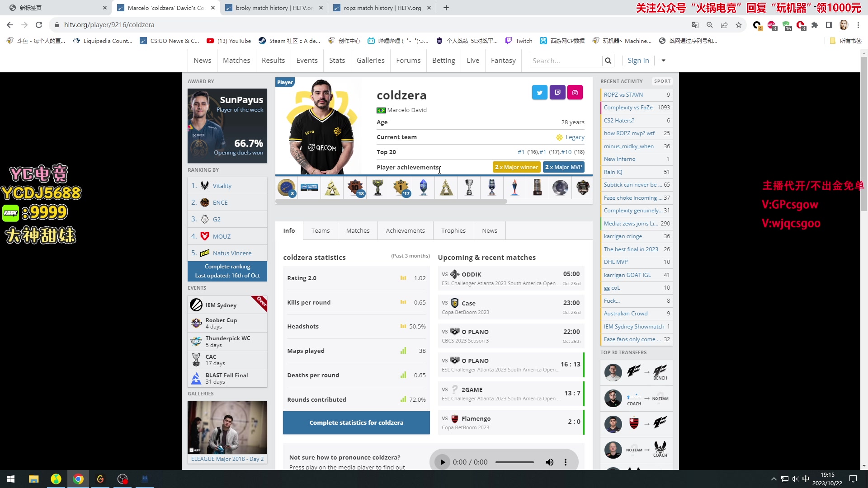This screenshot has height=488, width=868.
Task: Open the ELEAGUE Major 2018 gallery thumbnail
Action: click(x=227, y=427)
